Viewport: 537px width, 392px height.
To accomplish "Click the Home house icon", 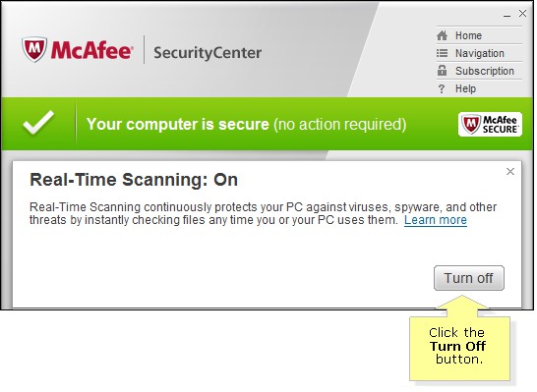I will point(443,35).
